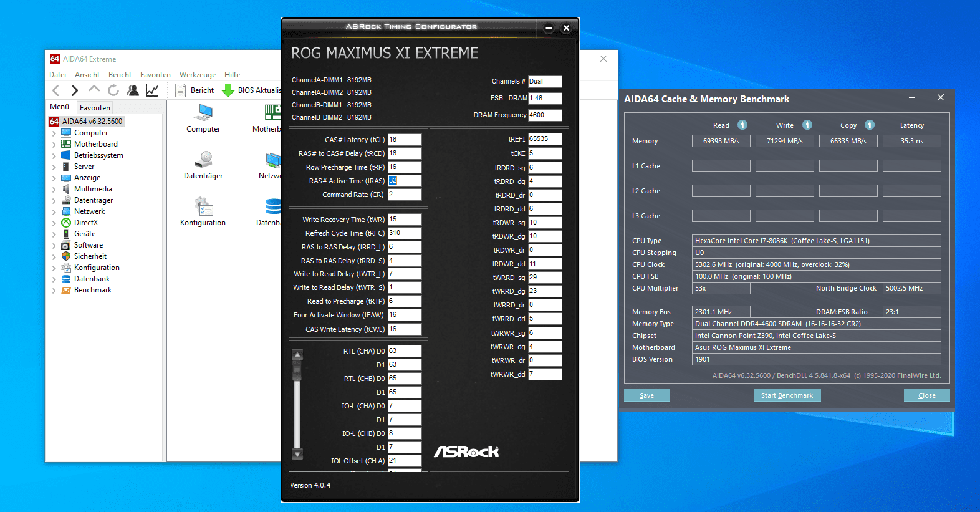
Task: Click the Channels # field showing Dual
Action: click(545, 82)
